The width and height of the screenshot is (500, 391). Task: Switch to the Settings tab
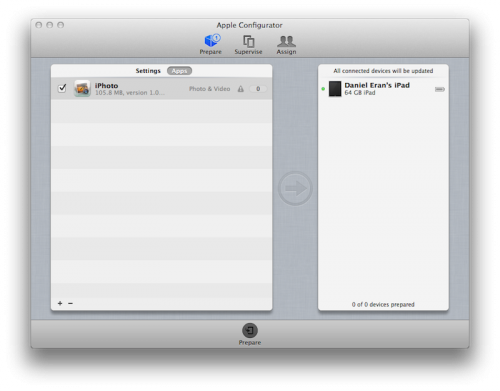(148, 71)
